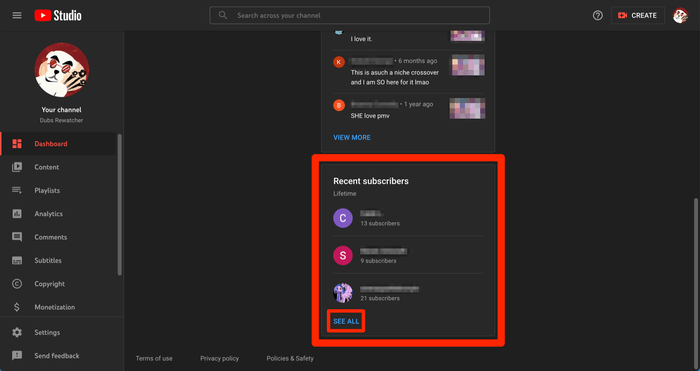Click the YouTube Studio logo
Image resolution: width=700 pixels, height=371 pixels.
click(x=58, y=16)
